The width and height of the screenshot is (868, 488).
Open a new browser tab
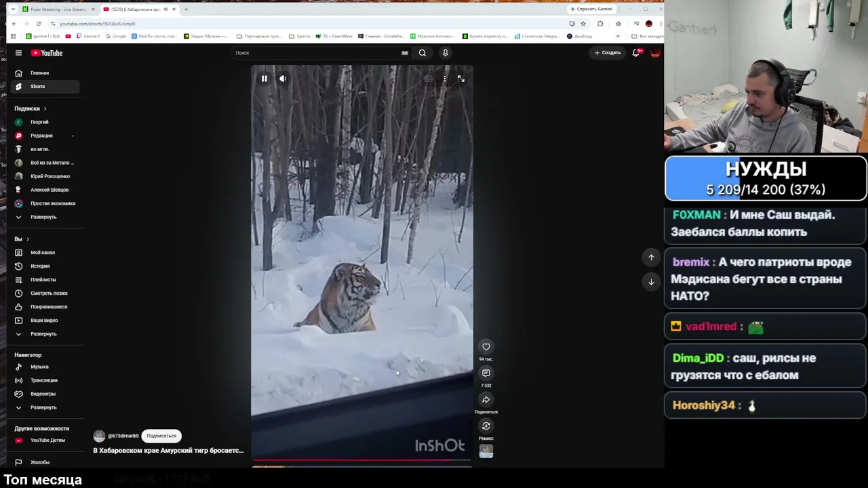pyautogui.click(x=186, y=9)
